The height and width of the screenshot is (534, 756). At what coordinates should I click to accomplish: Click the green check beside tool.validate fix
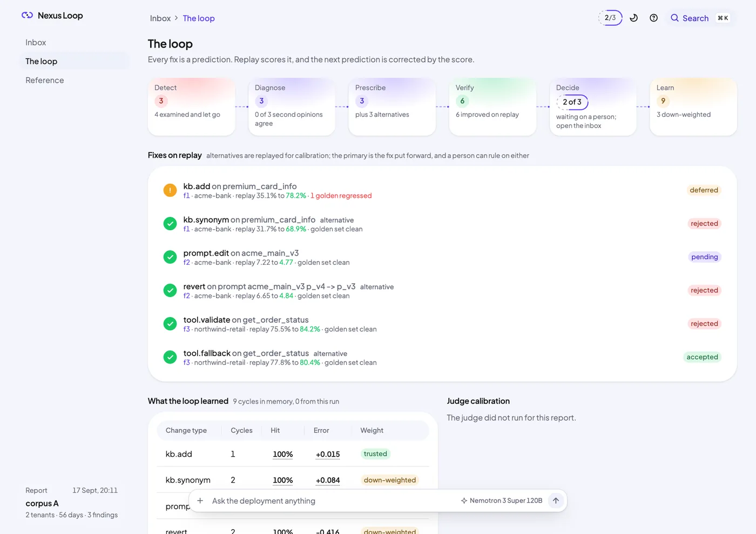(x=170, y=324)
